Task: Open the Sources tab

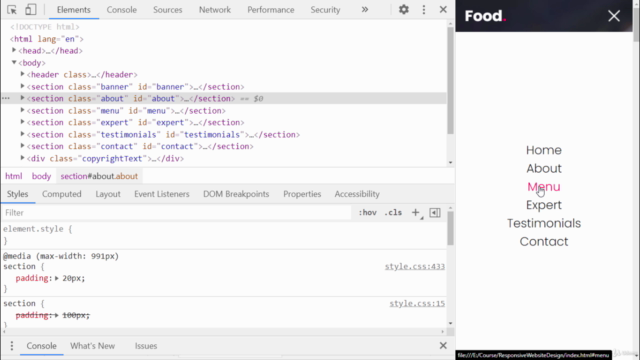Action: 167,10
